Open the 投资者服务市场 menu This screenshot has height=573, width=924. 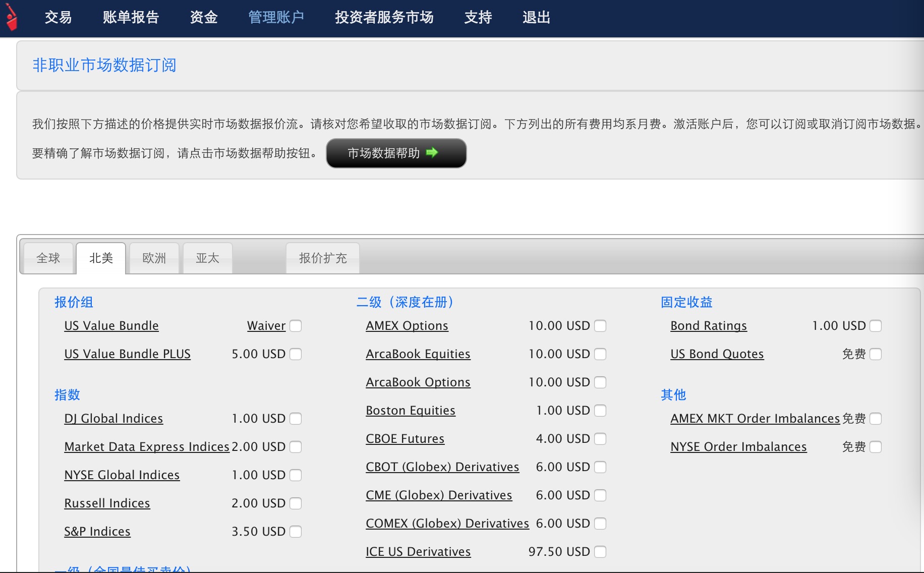tap(384, 18)
